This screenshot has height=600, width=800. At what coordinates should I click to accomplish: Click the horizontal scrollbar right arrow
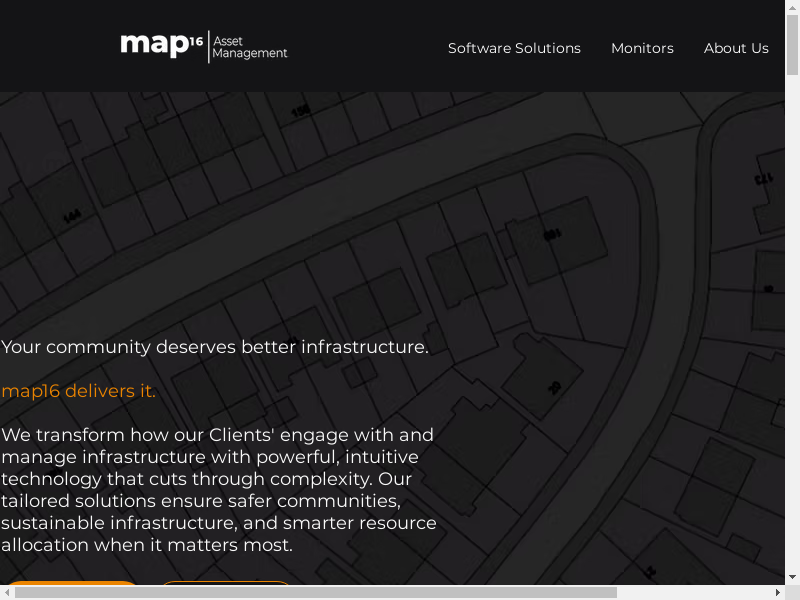(x=777, y=592)
